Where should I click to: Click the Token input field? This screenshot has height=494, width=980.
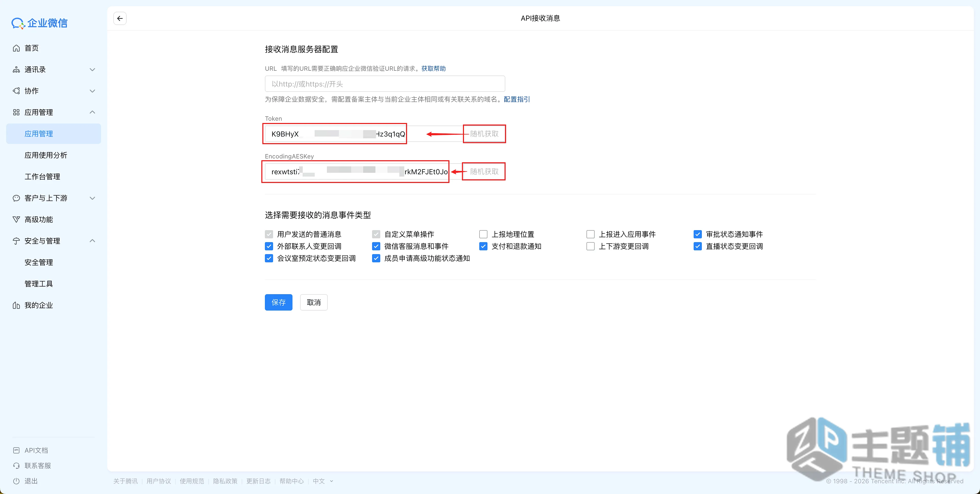point(364,134)
